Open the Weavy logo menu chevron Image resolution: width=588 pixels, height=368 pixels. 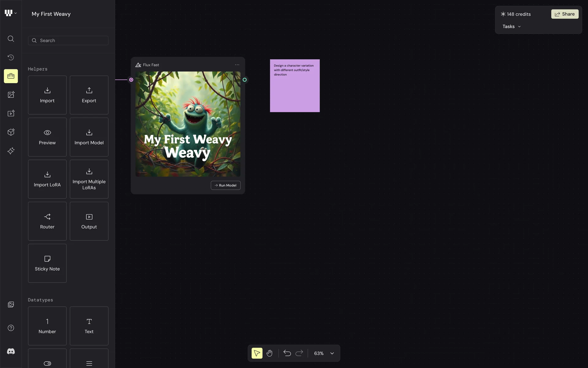(15, 13)
